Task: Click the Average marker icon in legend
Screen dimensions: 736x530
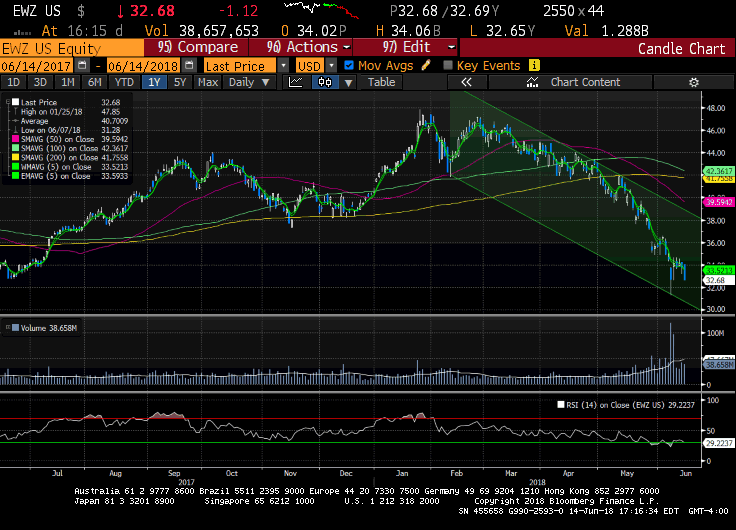Action: (x=15, y=121)
